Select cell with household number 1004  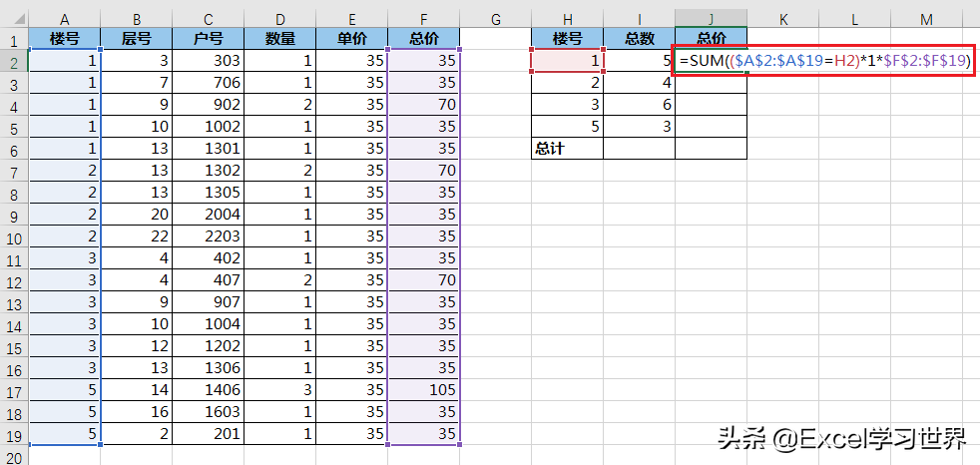209,323
